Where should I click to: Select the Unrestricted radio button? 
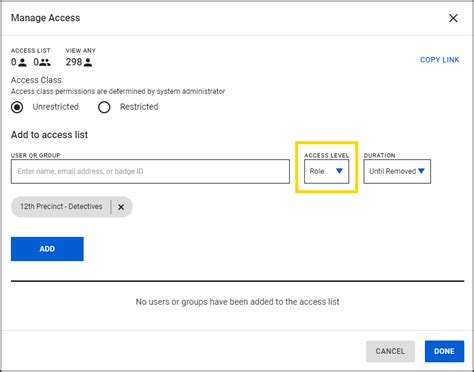pyautogui.click(x=17, y=107)
